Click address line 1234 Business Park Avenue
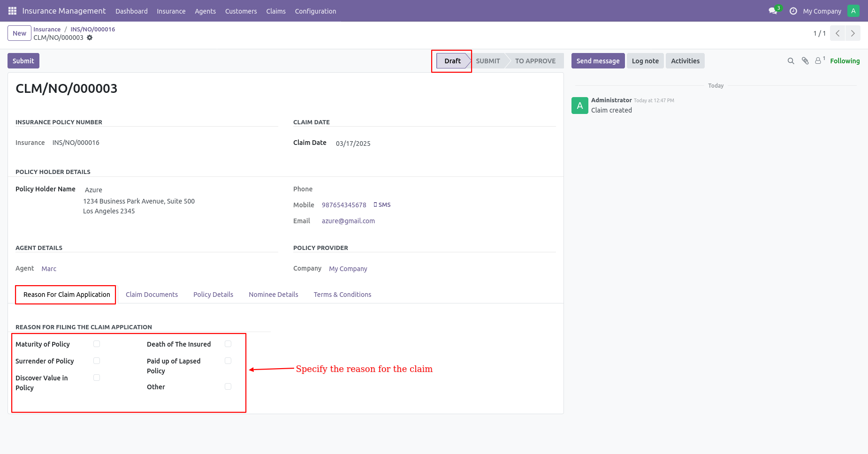The height and width of the screenshot is (454, 868). click(x=139, y=201)
